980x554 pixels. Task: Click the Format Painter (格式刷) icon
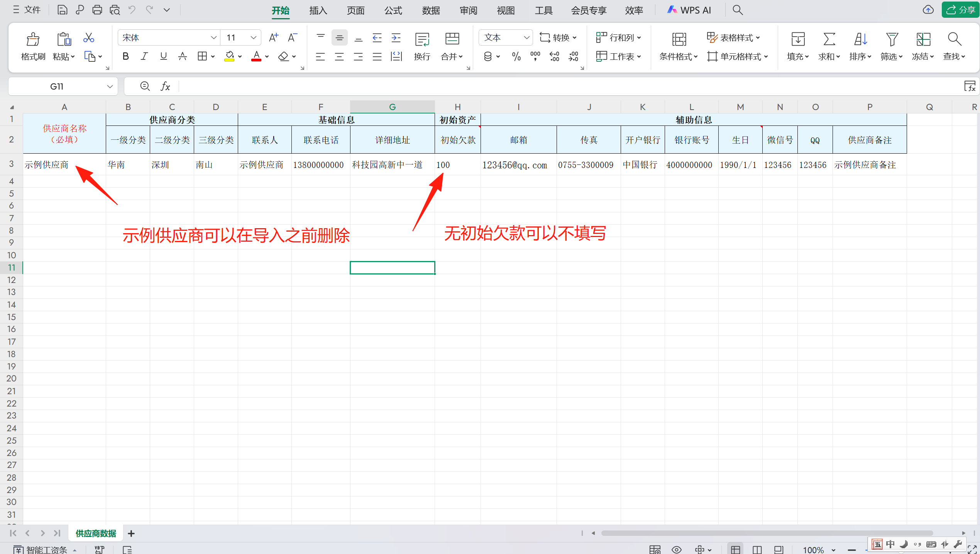[33, 39]
